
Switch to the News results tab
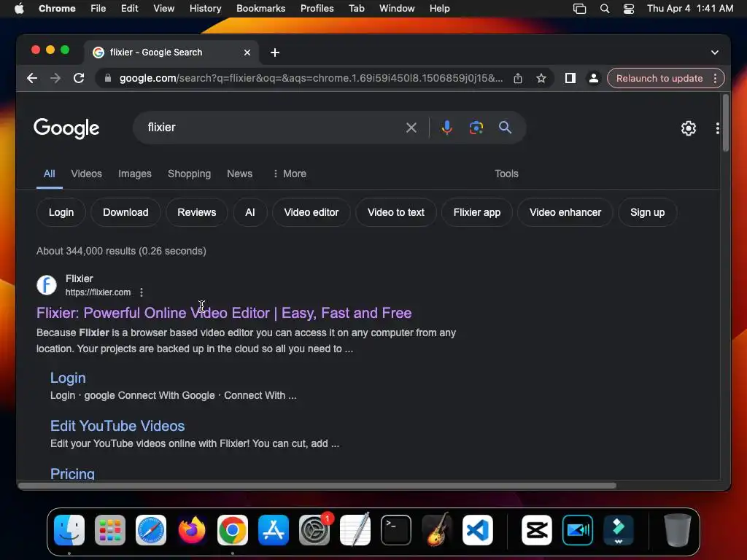tap(239, 174)
